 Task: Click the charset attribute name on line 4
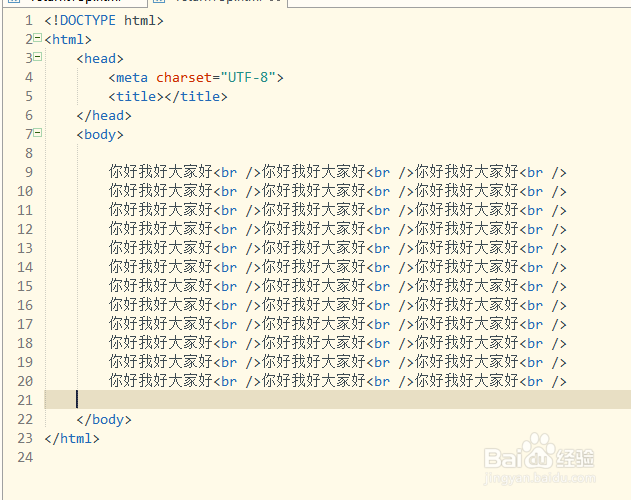[184, 77]
